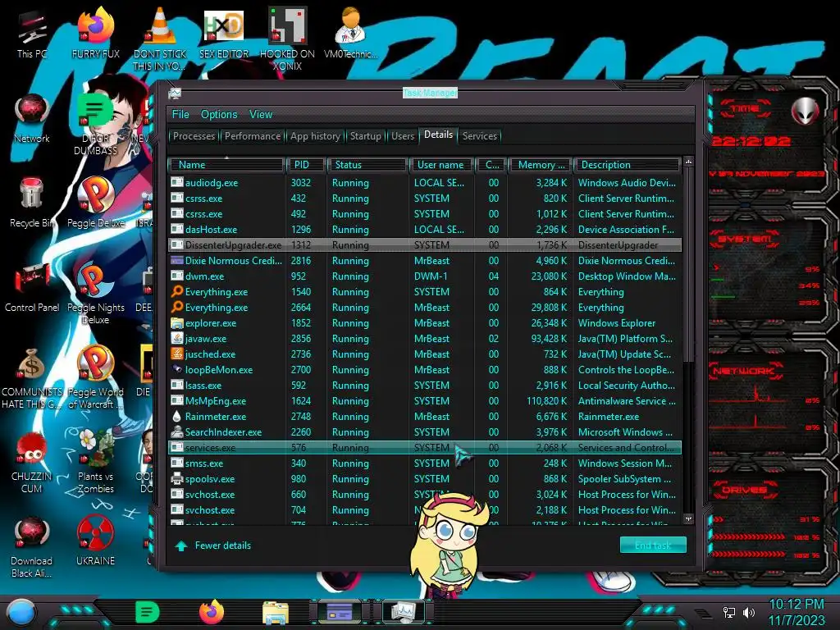This screenshot has height=630, width=840.
Task: Click the taskbar clock showing 10:12 PM
Action: (796, 605)
